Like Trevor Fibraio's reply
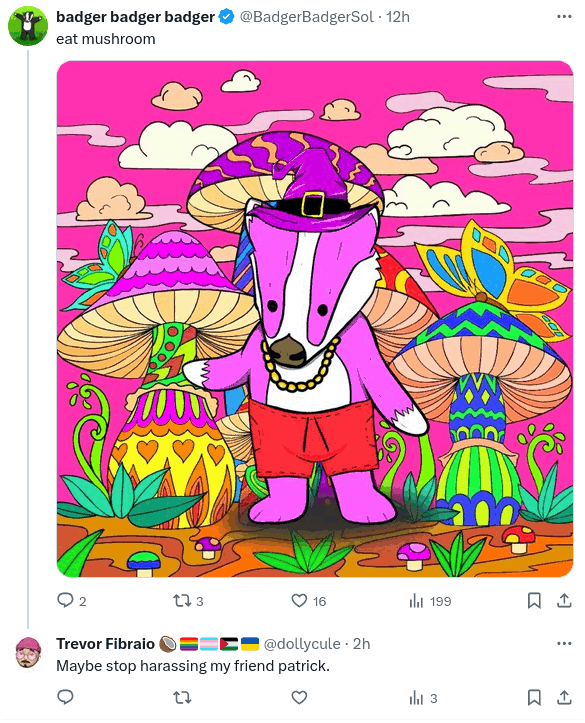 299,697
